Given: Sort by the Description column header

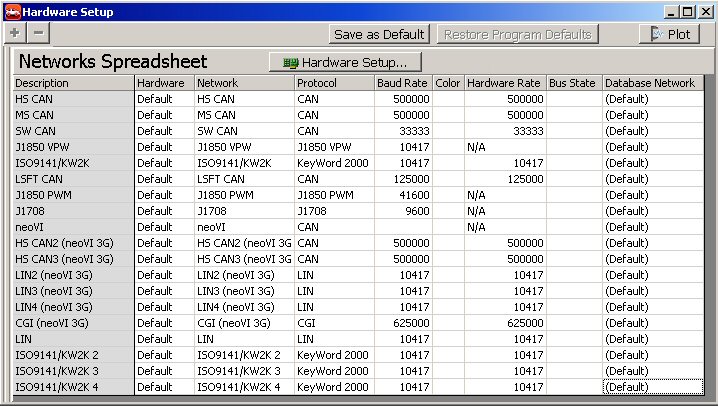Looking at the screenshot, I should [x=73, y=83].
